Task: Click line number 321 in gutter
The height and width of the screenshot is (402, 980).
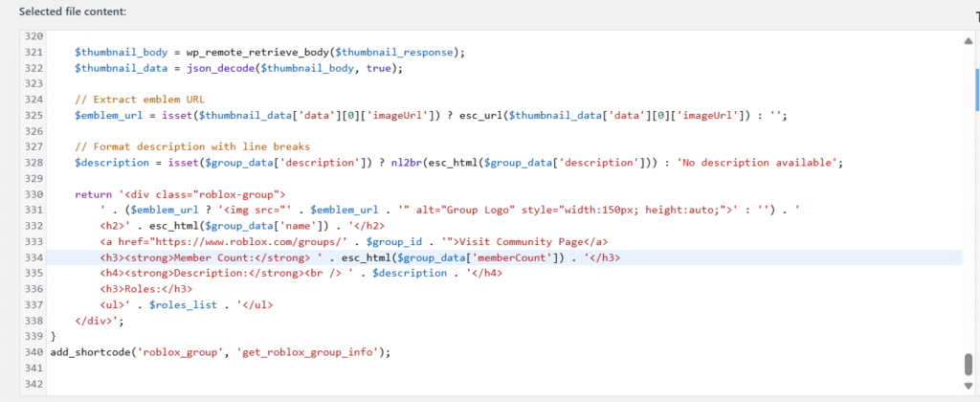Action: tap(33, 53)
